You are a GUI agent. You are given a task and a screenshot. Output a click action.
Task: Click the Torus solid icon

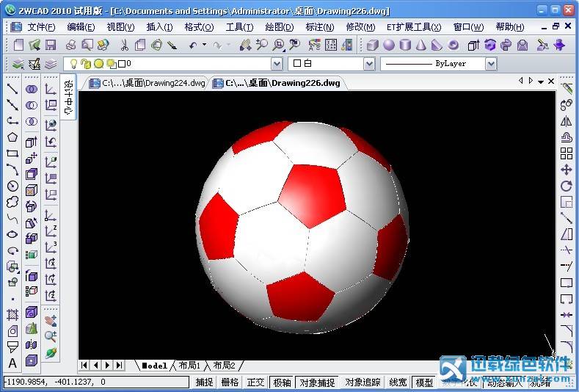tap(453, 45)
